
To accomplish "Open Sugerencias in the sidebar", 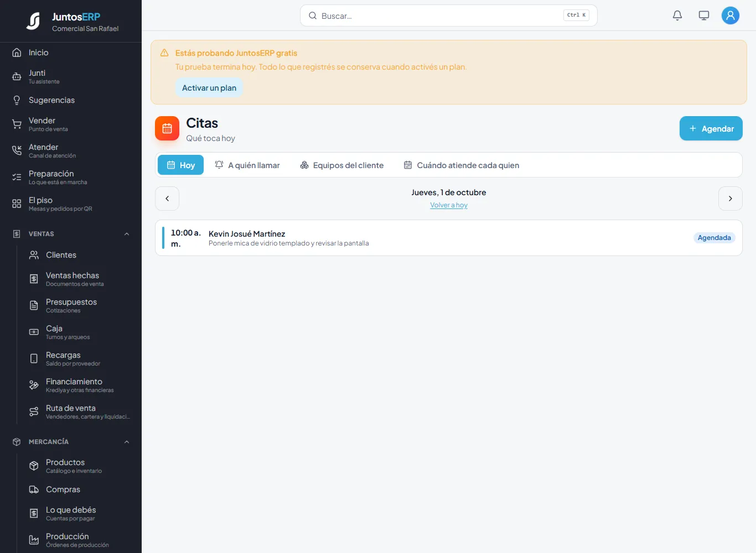I will (x=71, y=100).
